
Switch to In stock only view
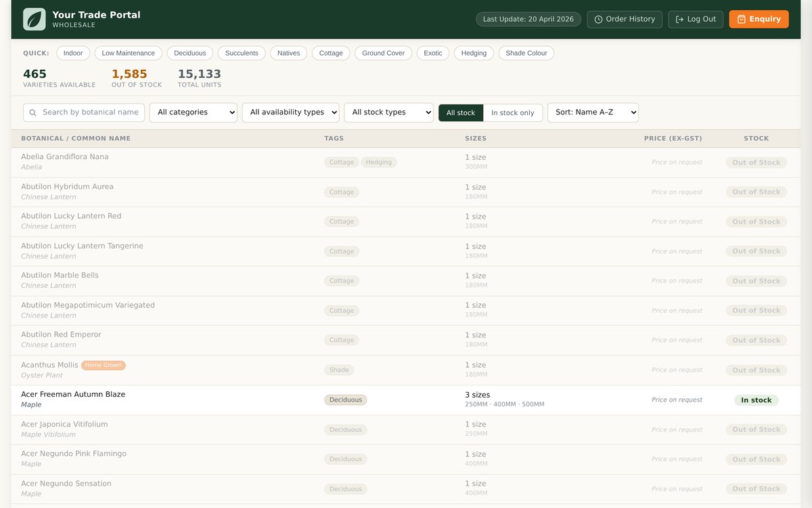[513, 112]
